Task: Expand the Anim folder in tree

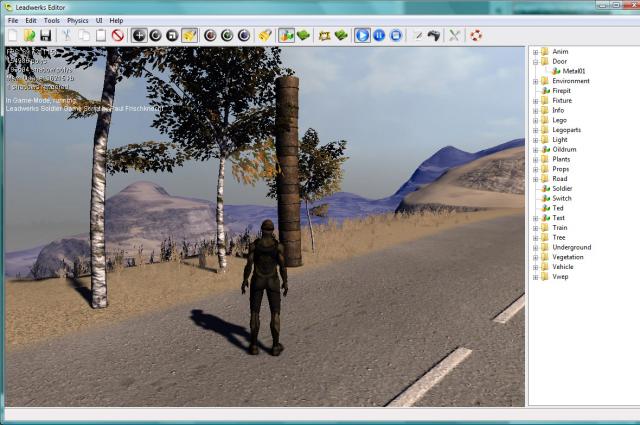Action: click(536, 52)
